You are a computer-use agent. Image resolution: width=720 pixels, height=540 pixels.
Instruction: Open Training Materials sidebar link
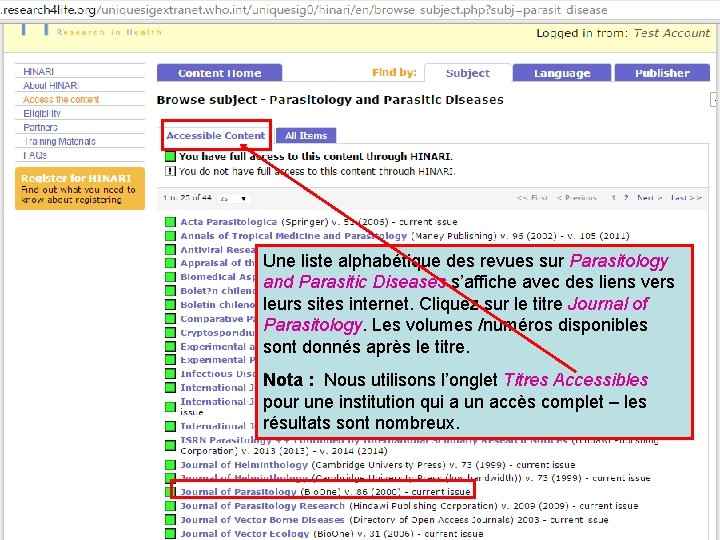click(60, 141)
